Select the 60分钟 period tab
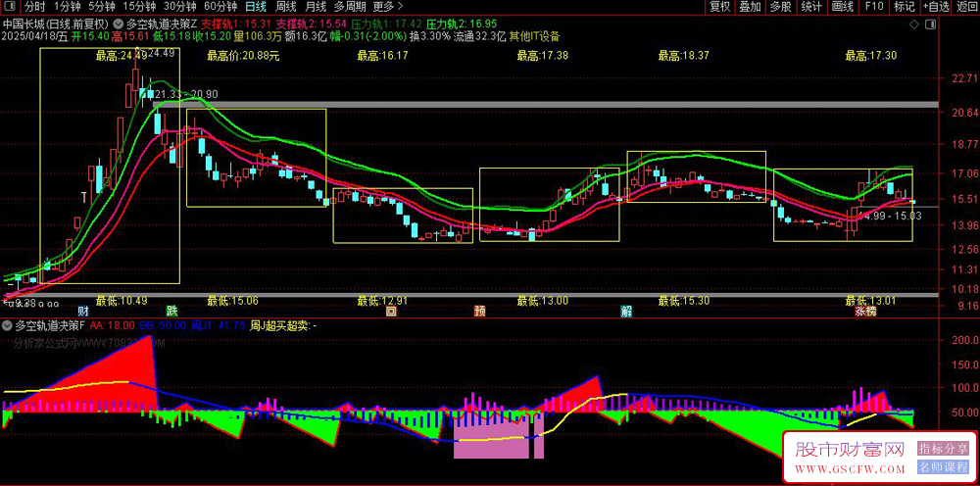The width and height of the screenshot is (980, 486). [220, 7]
